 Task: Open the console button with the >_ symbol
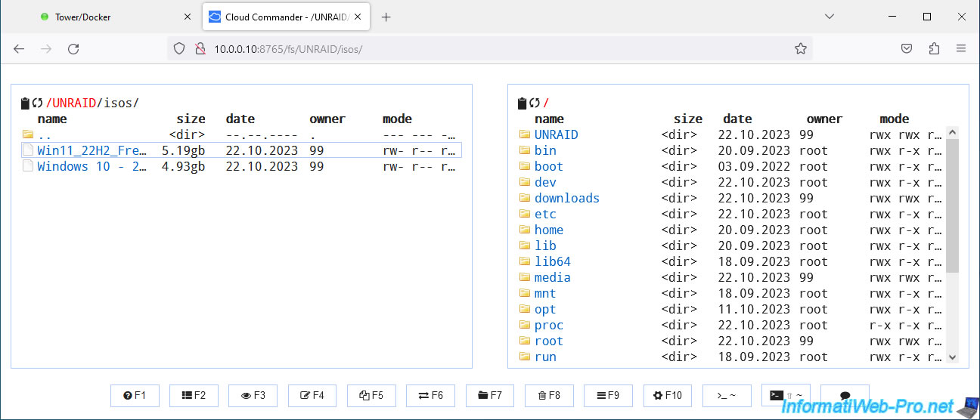(x=727, y=395)
